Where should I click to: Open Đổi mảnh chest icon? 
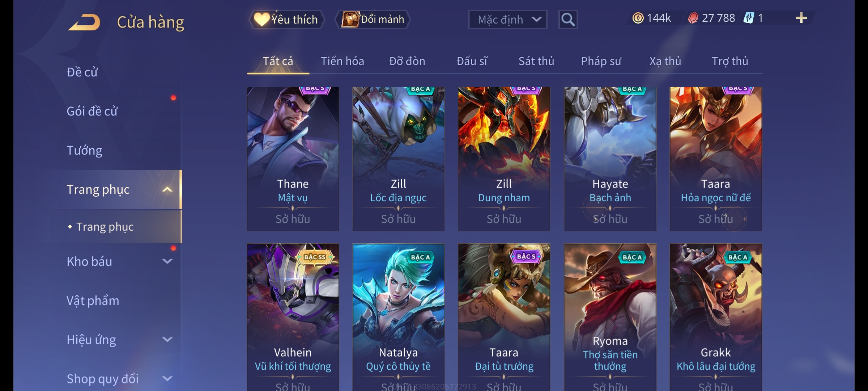[x=350, y=19]
